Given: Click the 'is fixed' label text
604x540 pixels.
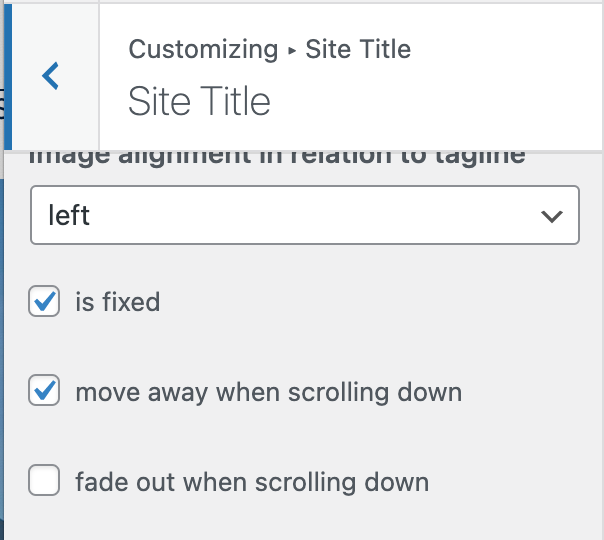Looking at the screenshot, I should point(117,302).
